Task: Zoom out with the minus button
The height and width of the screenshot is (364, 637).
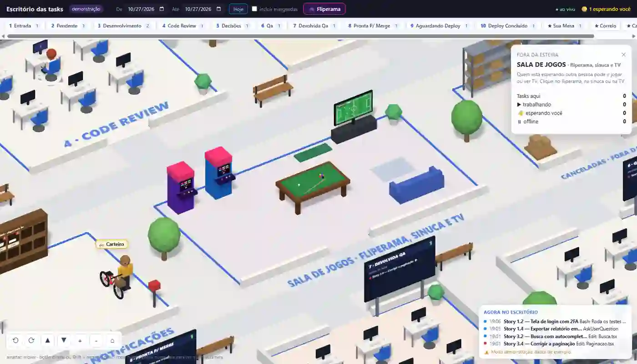Action: [96, 340]
